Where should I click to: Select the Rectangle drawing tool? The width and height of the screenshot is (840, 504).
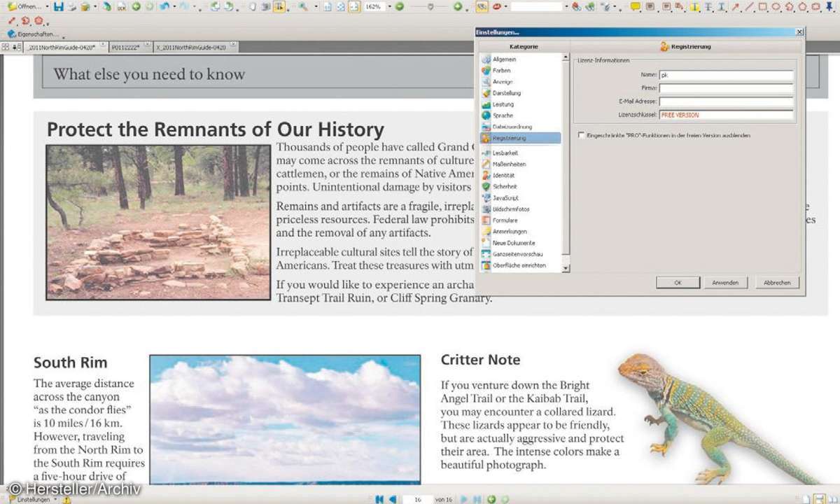pos(762,6)
